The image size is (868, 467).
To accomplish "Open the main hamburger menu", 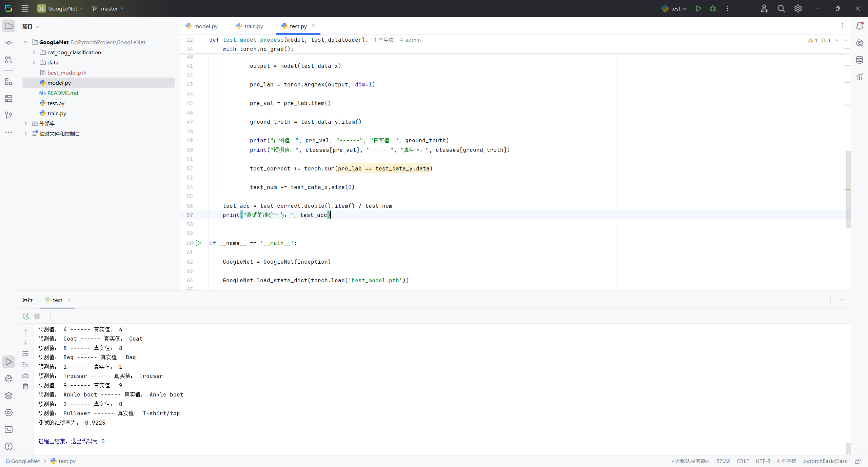I will [25, 8].
